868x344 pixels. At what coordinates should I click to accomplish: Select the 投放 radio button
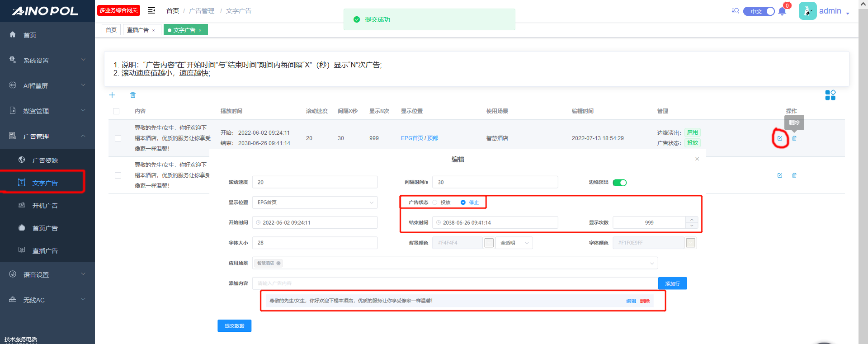click(x=435, y=203)
